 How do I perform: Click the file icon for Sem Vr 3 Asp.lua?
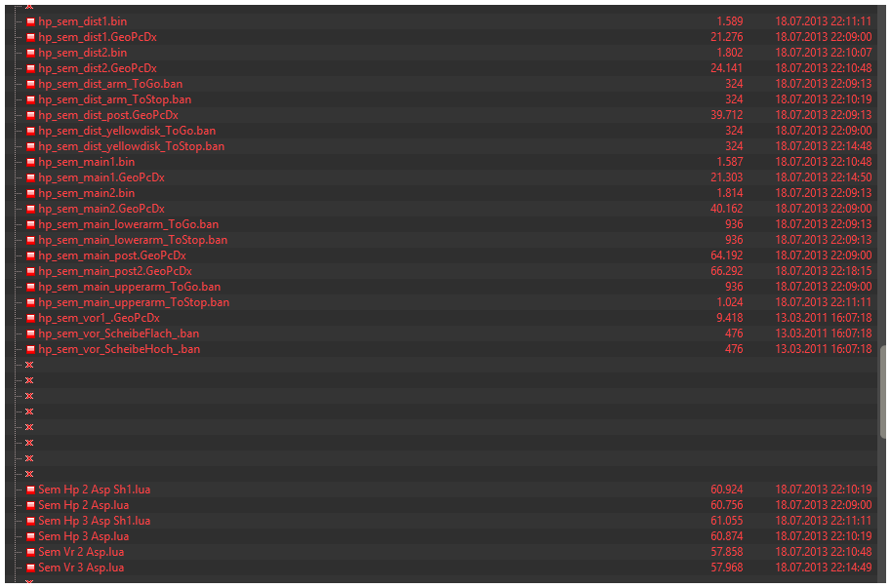coord(30,568)
